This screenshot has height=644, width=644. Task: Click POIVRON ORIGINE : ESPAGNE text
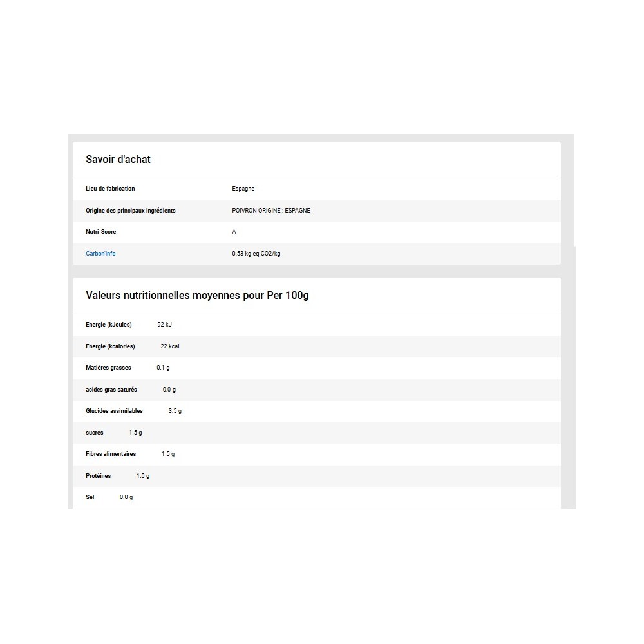[x=270, y=211]
